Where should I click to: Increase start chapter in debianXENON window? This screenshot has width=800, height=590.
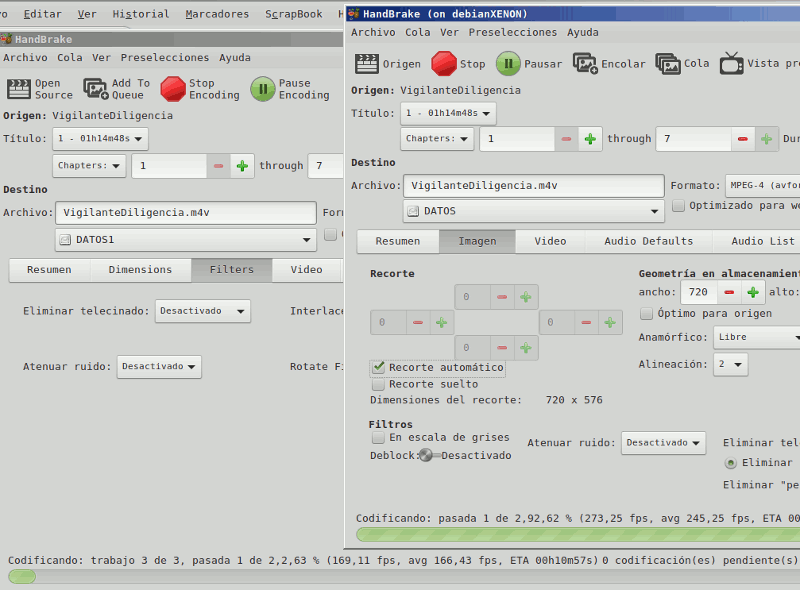pyautogui.click(x=590, y=139)
